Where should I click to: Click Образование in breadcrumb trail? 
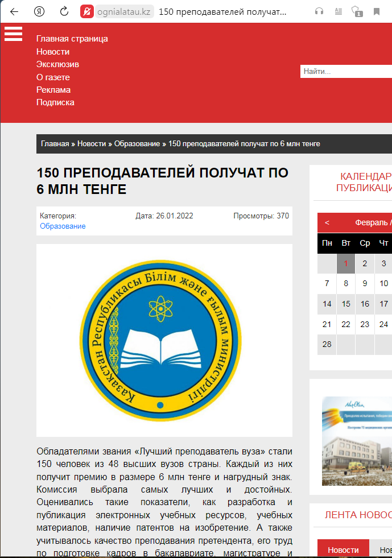pos(137,144)
